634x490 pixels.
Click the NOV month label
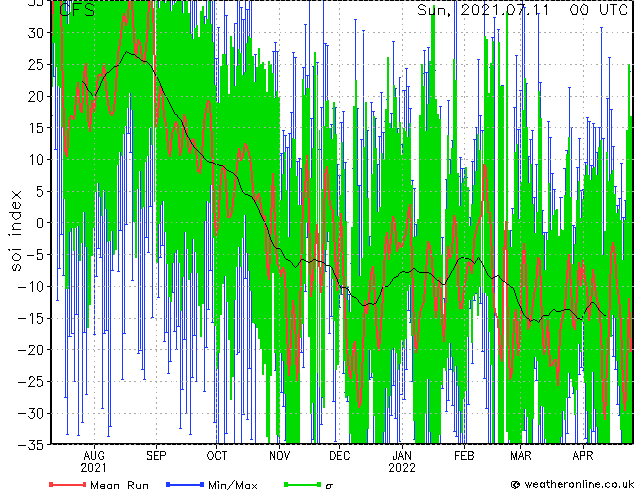coord(279,456)
